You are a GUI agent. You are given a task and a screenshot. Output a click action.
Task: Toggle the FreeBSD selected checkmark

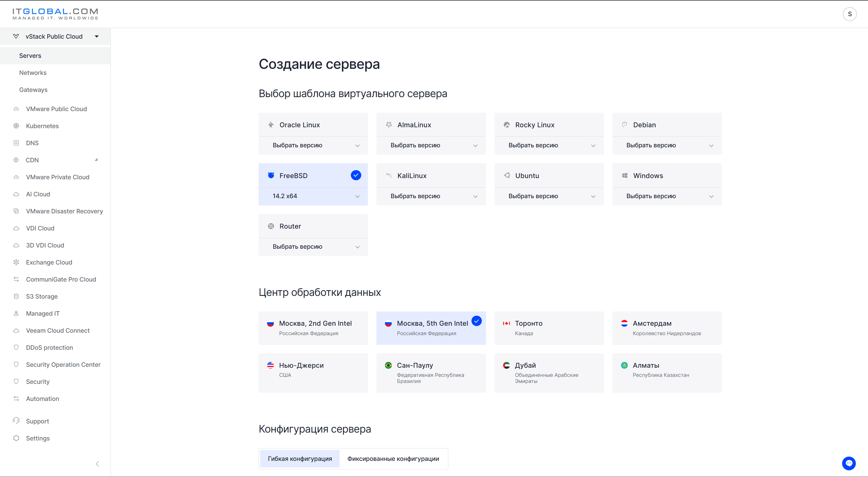click(x=356, y=175)
